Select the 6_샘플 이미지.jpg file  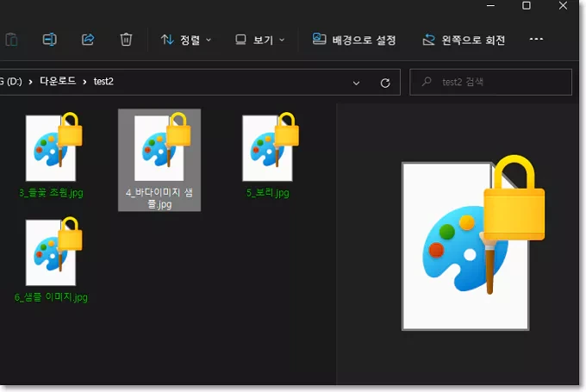[51, 260]
